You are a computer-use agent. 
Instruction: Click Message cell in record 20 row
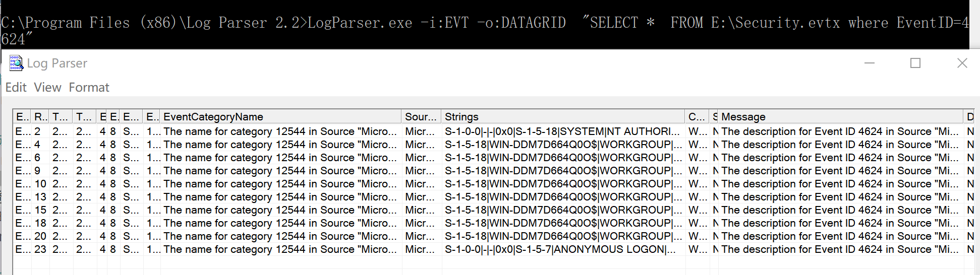[839, 236]
